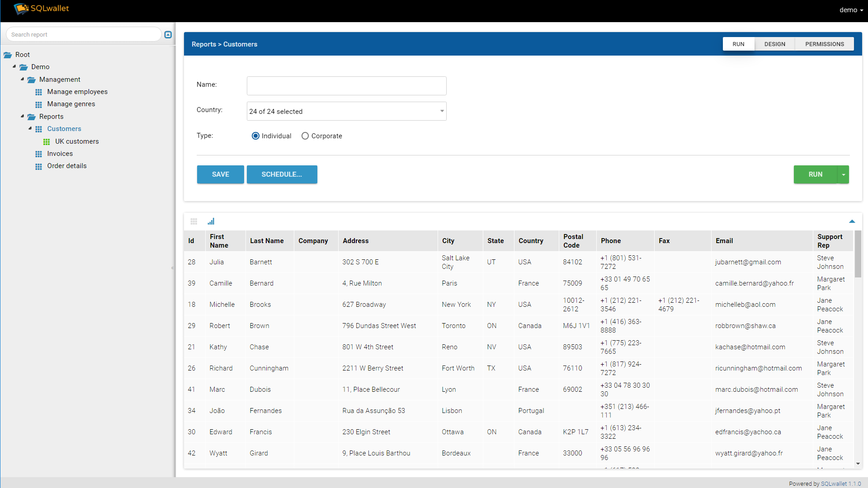Open the Country multi-select dropdown

tap(346, 111)
